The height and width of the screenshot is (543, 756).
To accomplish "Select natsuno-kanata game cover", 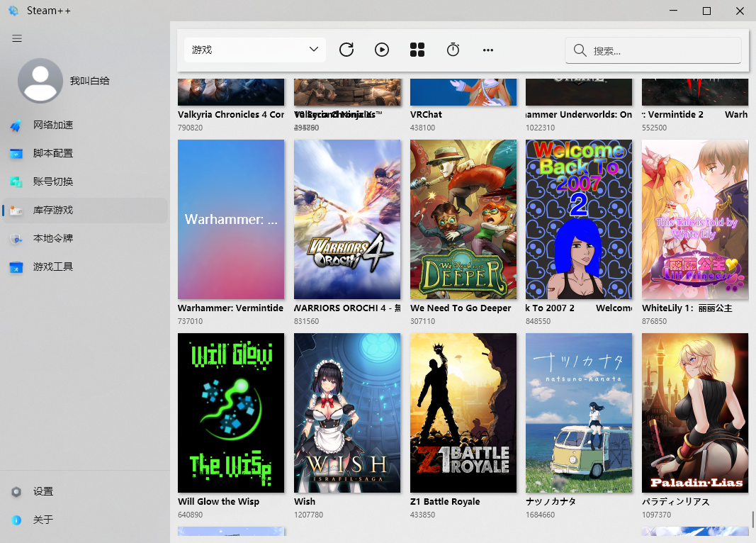I will pyautogui.click(x=579, y=413).
